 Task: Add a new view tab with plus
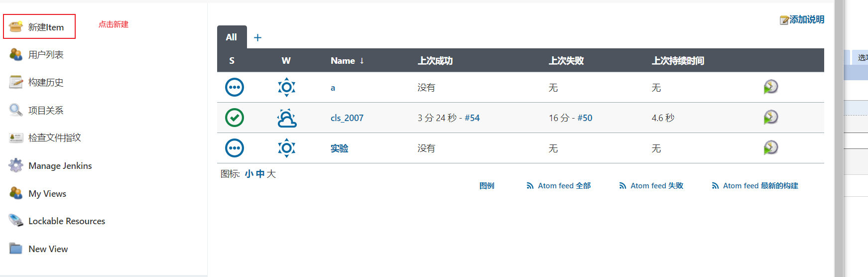click(x=257, y=38)
